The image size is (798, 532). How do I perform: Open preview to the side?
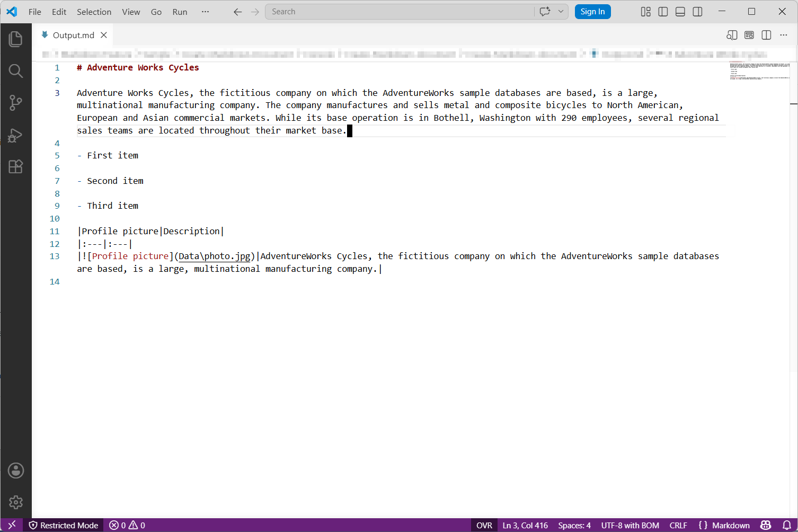pos(732,35)
